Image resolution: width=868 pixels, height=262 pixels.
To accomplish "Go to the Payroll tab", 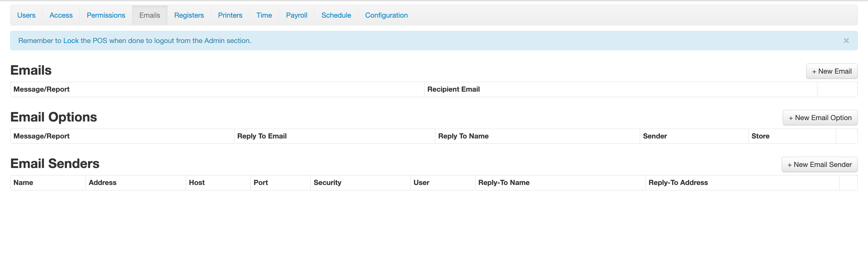I will 296,15.
